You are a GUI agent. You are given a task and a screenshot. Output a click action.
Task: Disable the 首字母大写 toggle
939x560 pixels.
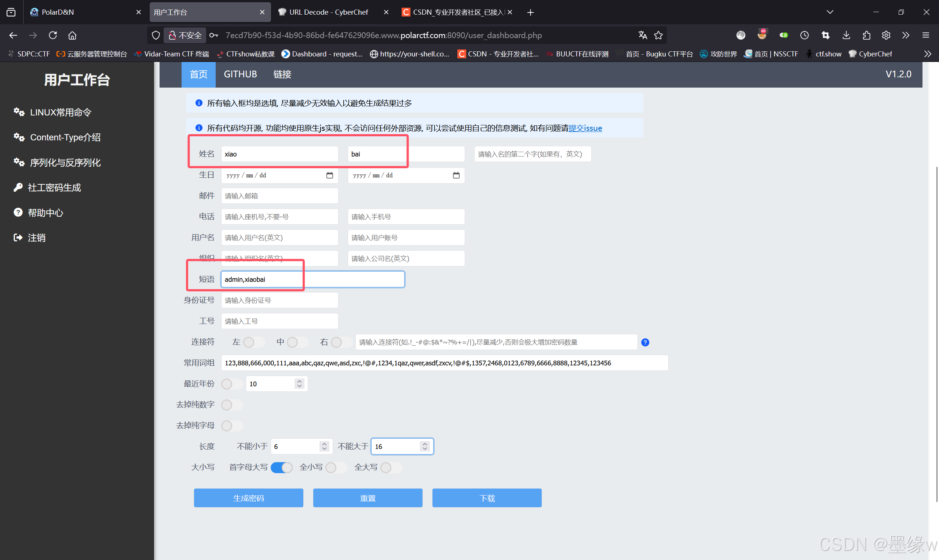click(281, 467)
